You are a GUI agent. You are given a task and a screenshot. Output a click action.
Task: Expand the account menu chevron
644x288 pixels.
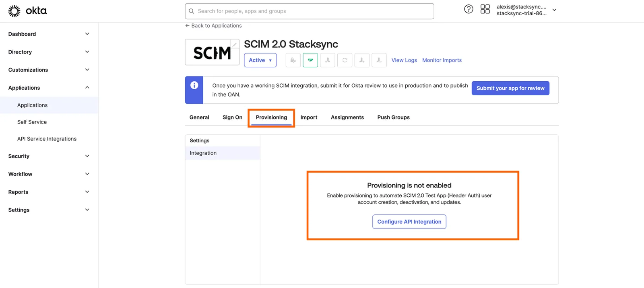click(x=554, y=10)
